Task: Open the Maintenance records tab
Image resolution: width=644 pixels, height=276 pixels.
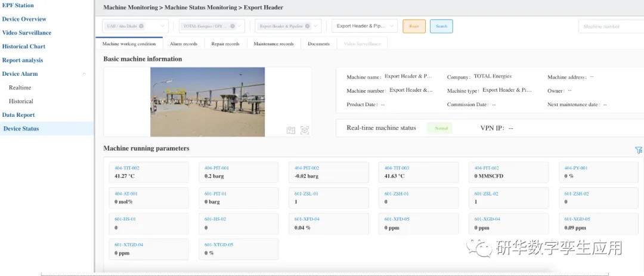Action: [273, 44]
